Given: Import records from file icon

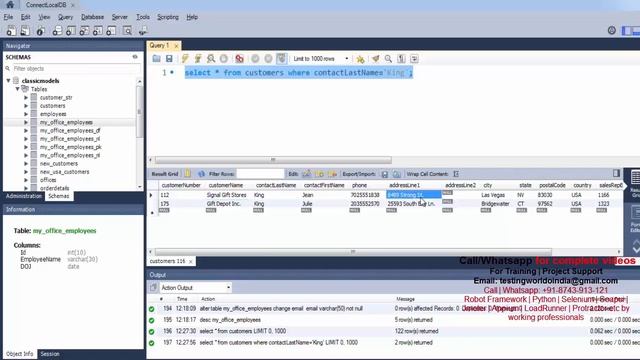Looking at the screenshot, I should pyautogui.click(x=396, y=174).
